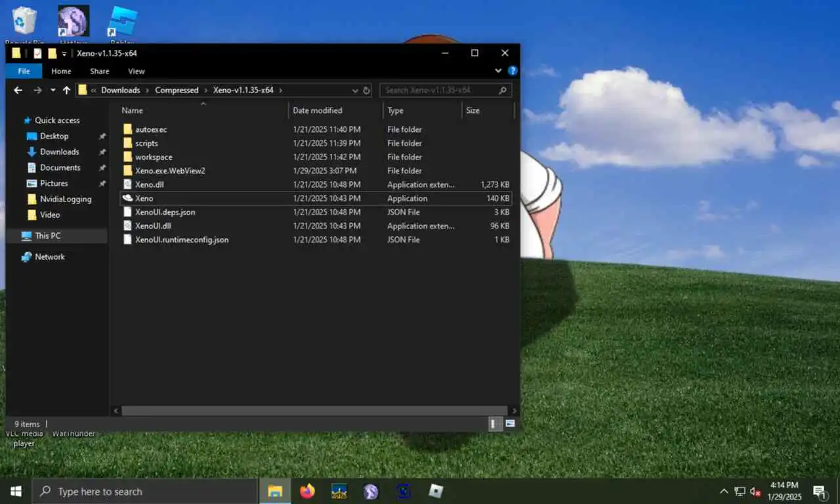
Task: Select This PC in navigation pane
Action: point(48,236)
